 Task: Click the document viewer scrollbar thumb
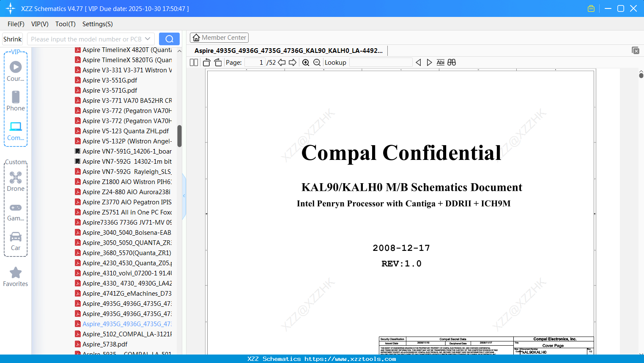point(641,75)
